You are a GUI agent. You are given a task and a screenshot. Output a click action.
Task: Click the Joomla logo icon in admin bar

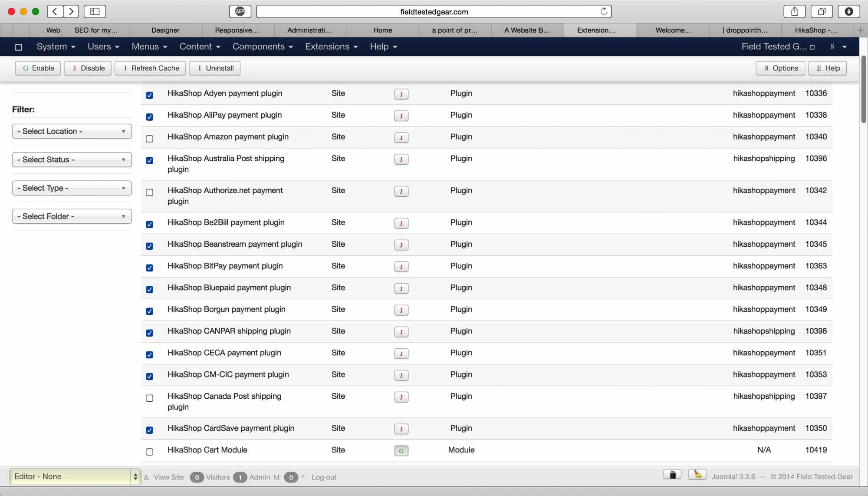coord(18,47)
